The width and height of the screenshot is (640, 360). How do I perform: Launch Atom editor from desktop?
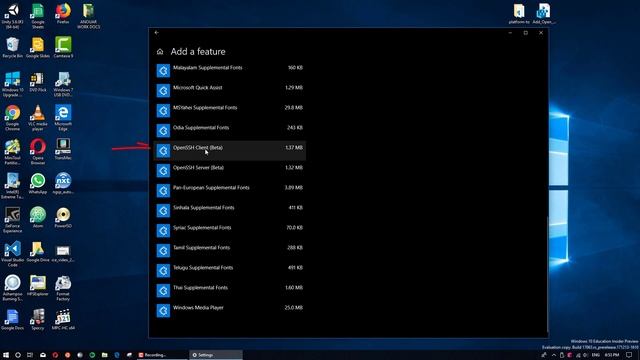(38, 217)
